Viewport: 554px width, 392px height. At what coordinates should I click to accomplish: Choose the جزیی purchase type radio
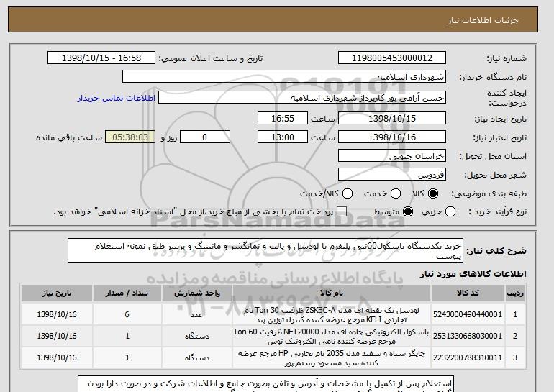point(450,211)
